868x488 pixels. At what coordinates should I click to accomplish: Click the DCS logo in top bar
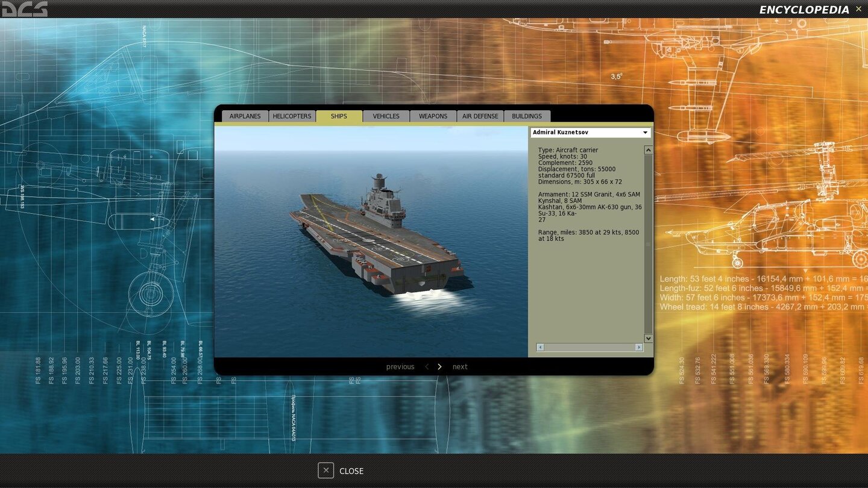click(x=24, y=9)
